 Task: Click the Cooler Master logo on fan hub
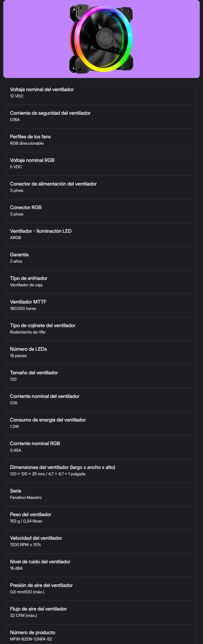[x=106, y=38]
